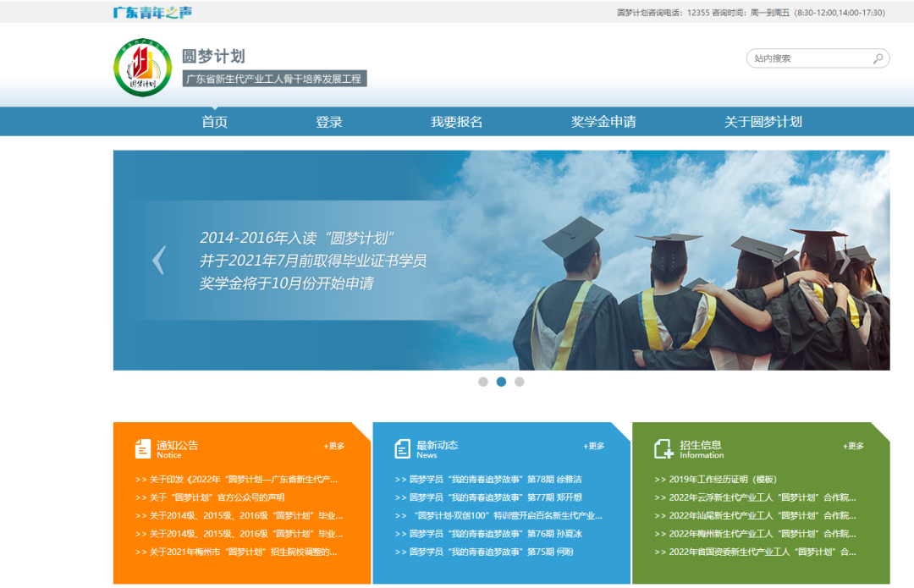
Task: Go to previous banner slide arrow
Action: [158, 260]
